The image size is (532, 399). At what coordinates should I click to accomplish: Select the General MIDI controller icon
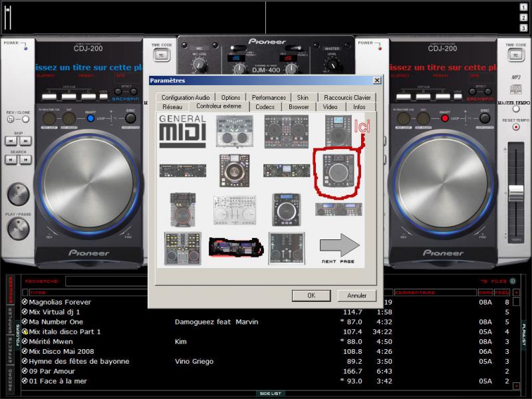point(182,130)
